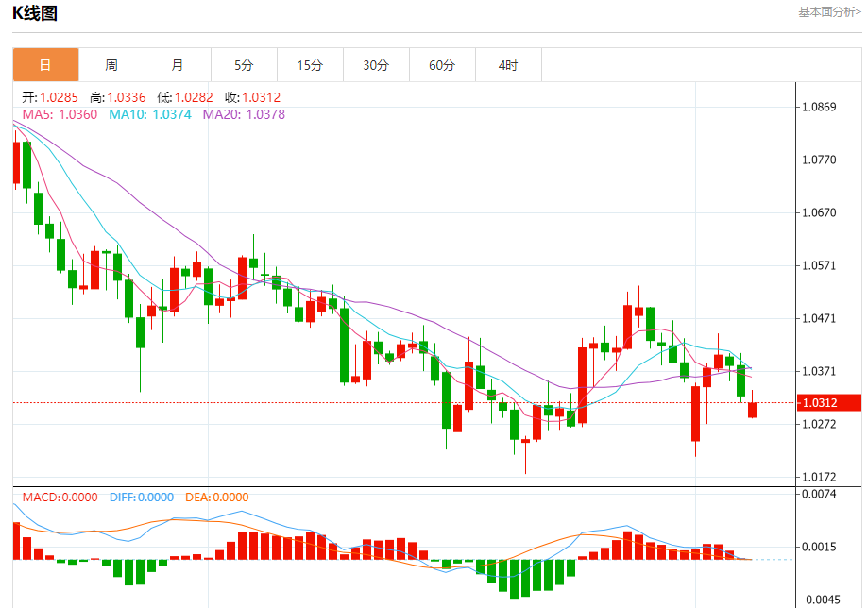868x608 pixels.
Task: Open the 30分 interval tab
Action: click(377, 65)
